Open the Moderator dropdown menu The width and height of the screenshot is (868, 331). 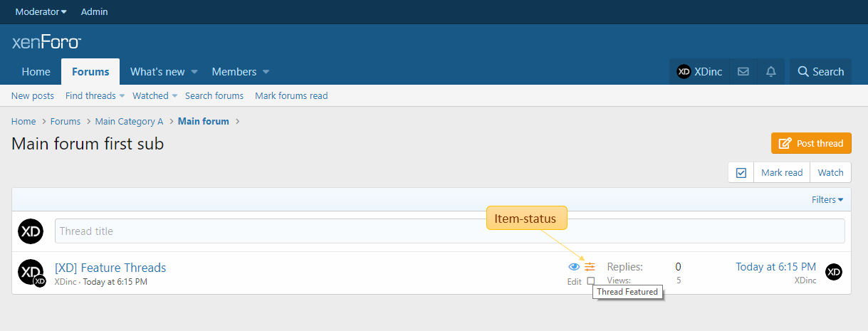(x=41, y=12)
